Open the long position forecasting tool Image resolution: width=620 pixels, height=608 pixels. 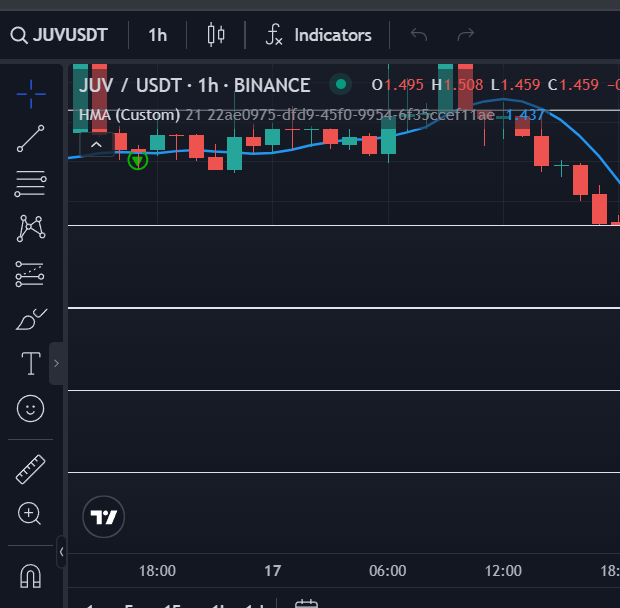click(30, 274)
